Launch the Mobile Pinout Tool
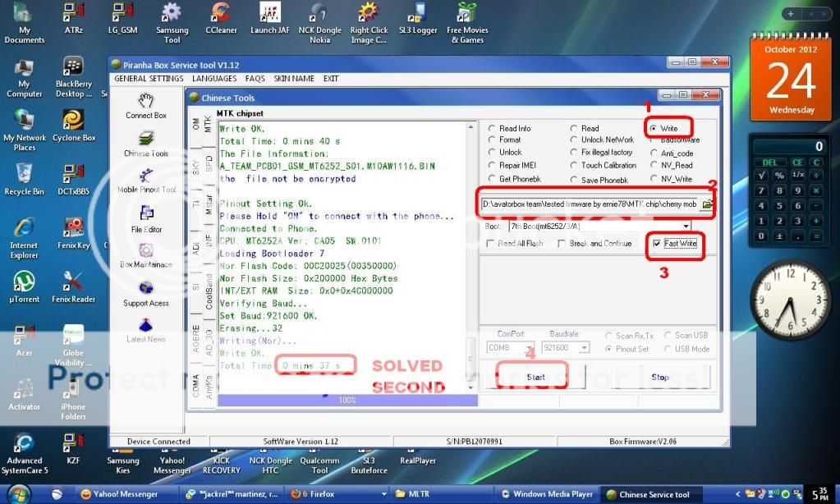 (146, 182)
